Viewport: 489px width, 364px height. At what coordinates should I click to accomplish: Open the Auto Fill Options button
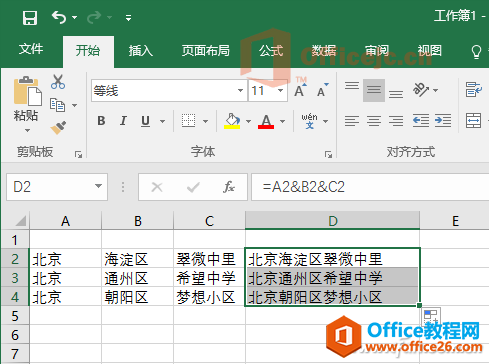pos(432,316)
